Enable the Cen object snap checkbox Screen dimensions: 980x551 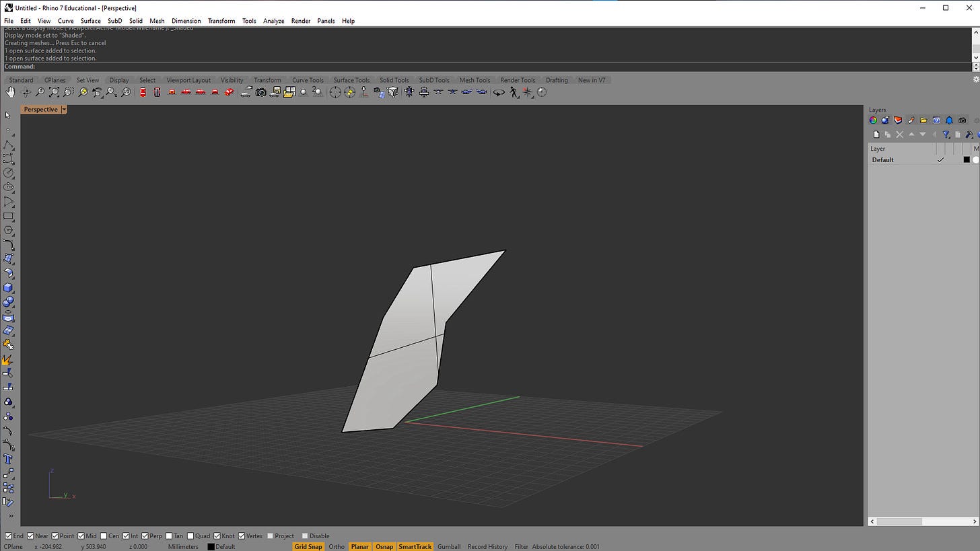click(x=104, y=536)
